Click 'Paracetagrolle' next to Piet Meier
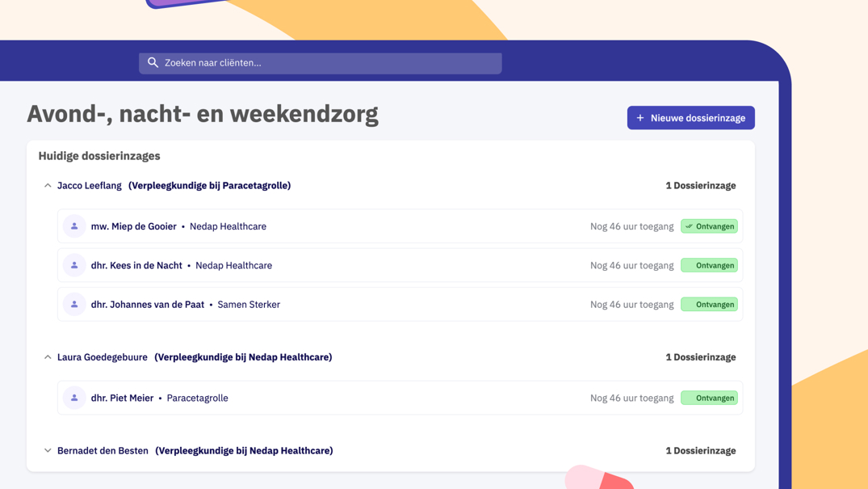The height and width of the screenshot is (489, 868). 197,398
